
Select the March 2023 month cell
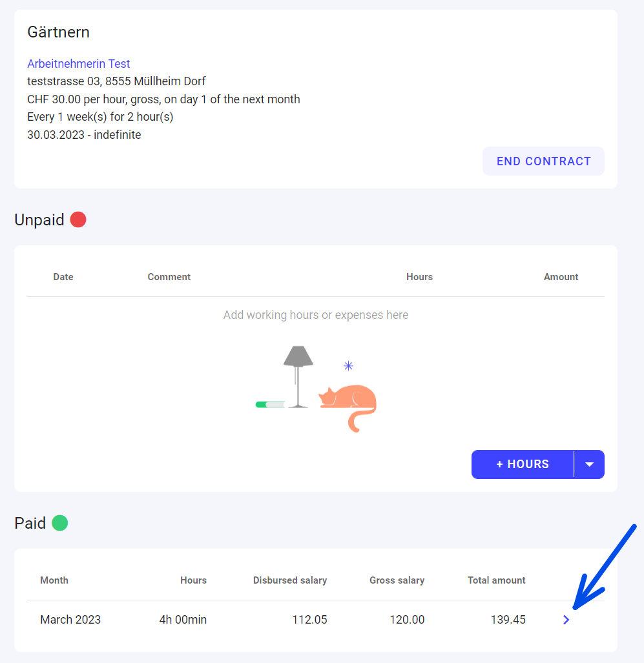coord(70,620)
